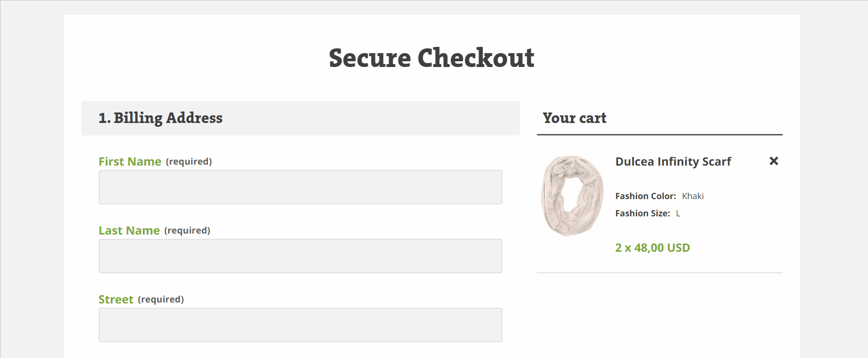Click the Khaki color value
Viewport: 868px width, 358px height.
(693, 196)
